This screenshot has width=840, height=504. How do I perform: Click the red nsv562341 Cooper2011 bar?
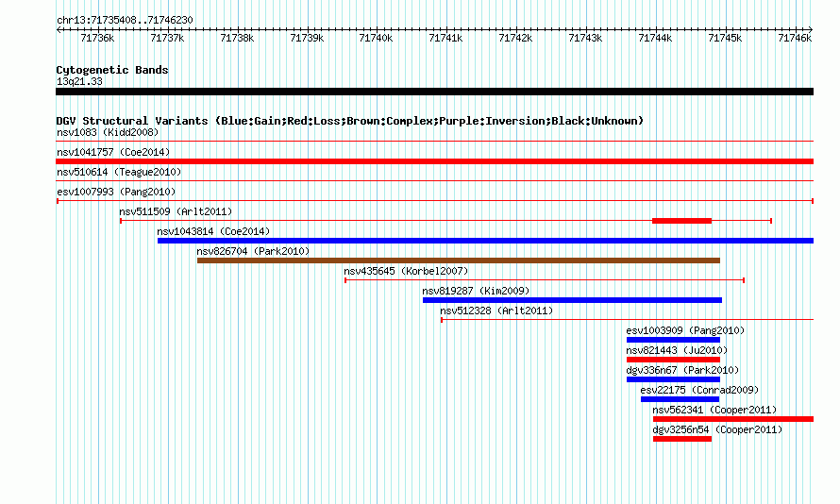pyautogui.click(x=733, y=419)
